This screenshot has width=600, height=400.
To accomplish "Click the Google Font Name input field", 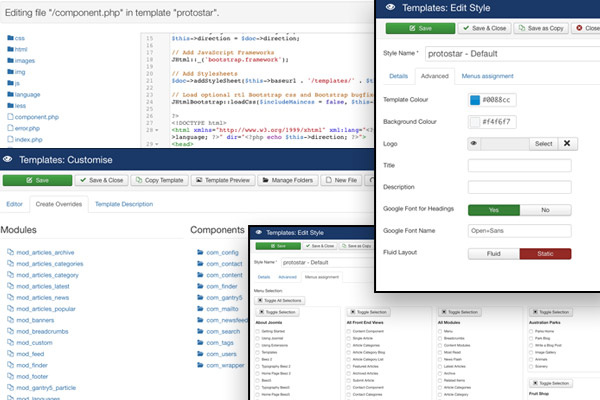I will pyautogui.click(x=518, y=230).
